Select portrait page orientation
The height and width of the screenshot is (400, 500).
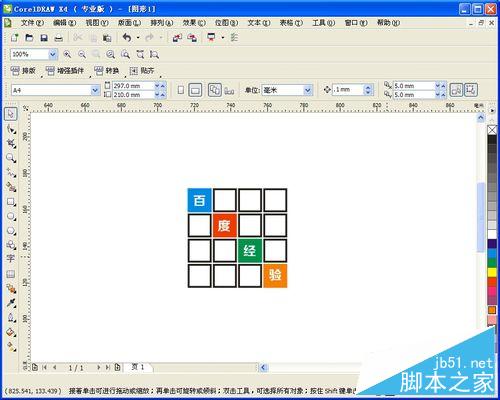(x=181, y=90)
